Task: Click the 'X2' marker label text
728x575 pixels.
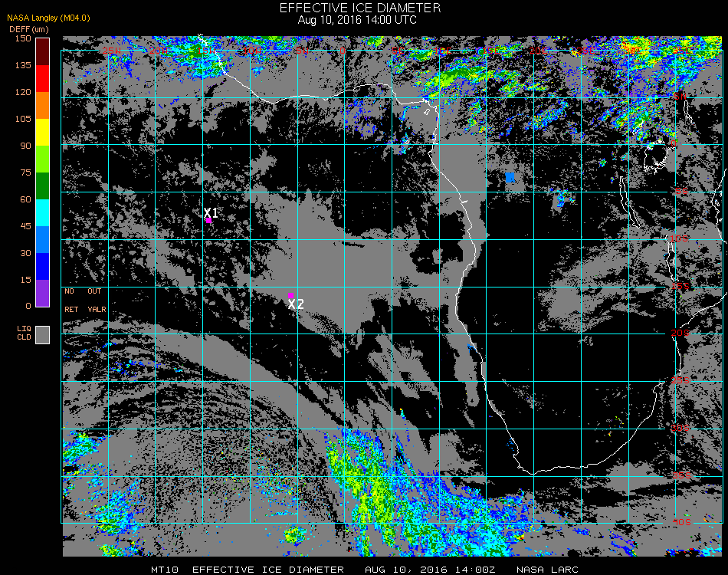Action: click(296, 304)
